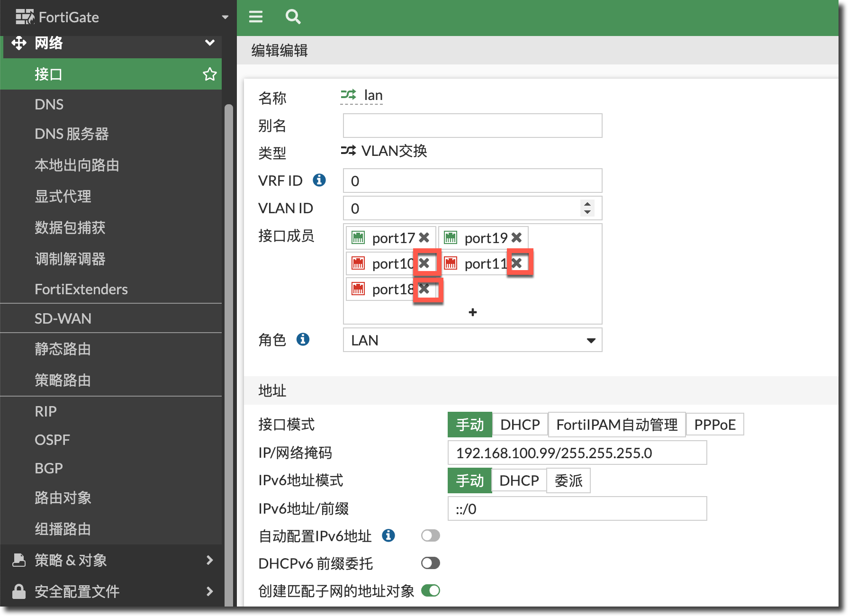Remove port19 from interface members
Image resolution: width=848 pixels, height=616 pixels.
(x=516, y=237)
